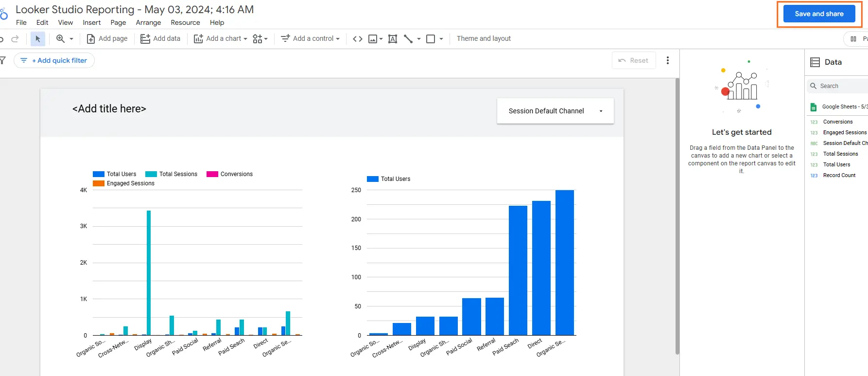Screen dimensions: 868x376
Task: Click the tallest bar in right chart
Action: click(565, 263)
